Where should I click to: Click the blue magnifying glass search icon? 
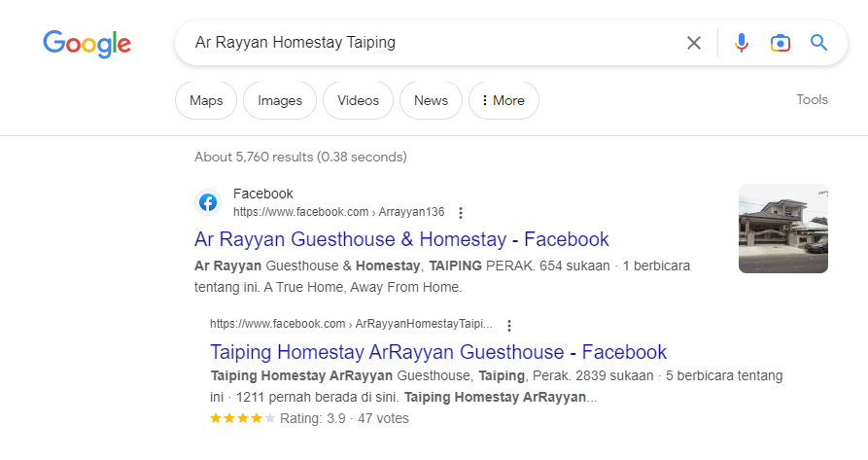818,43
